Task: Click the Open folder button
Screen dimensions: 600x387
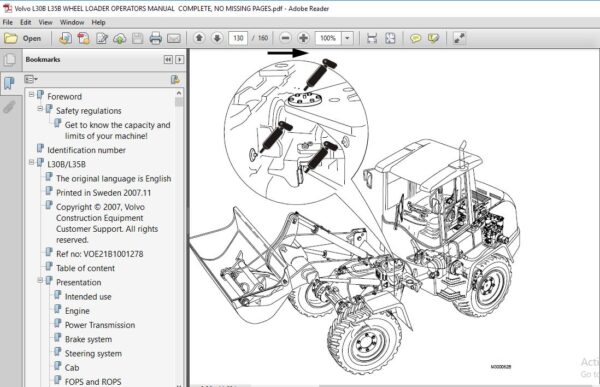Action: click(x=22, y=38)
